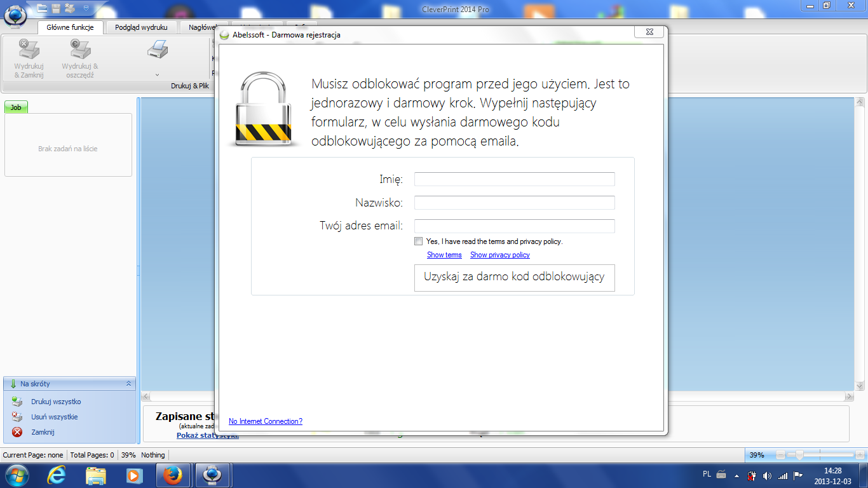The height and width of the screenshot is (488, 868).
Task: Click the zoom out minus button
Action: [x=781, y=455]
